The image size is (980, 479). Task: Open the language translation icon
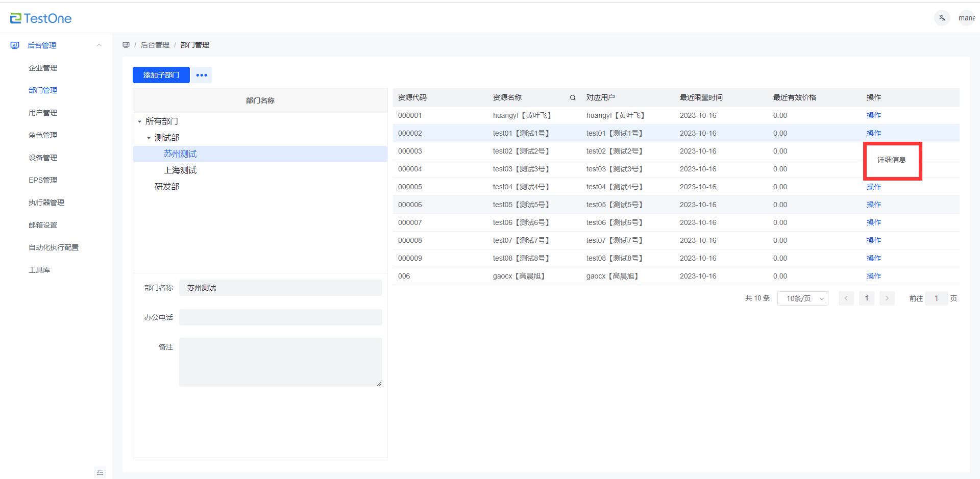942,18
